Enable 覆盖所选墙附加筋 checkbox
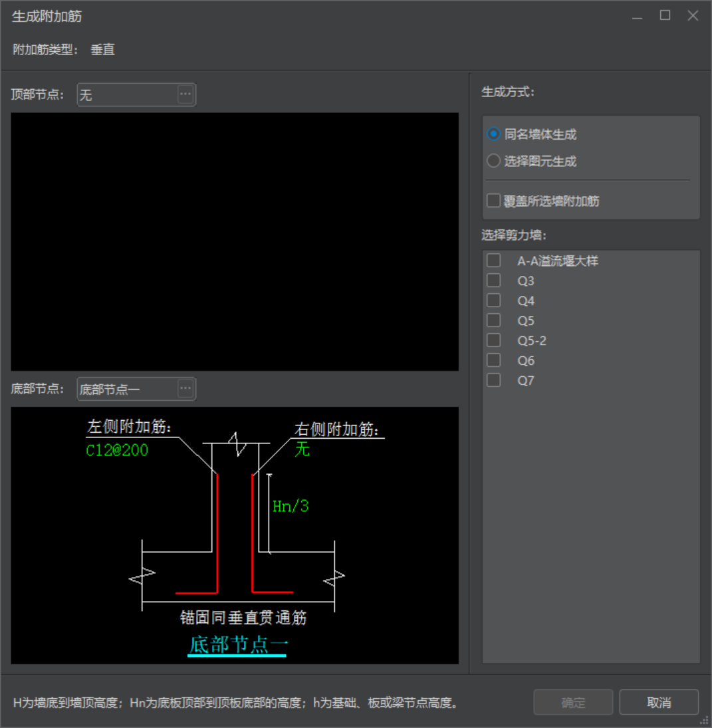The height and width of the screenshot is (728, 712). pyautogui.click(x=493, y=201)
